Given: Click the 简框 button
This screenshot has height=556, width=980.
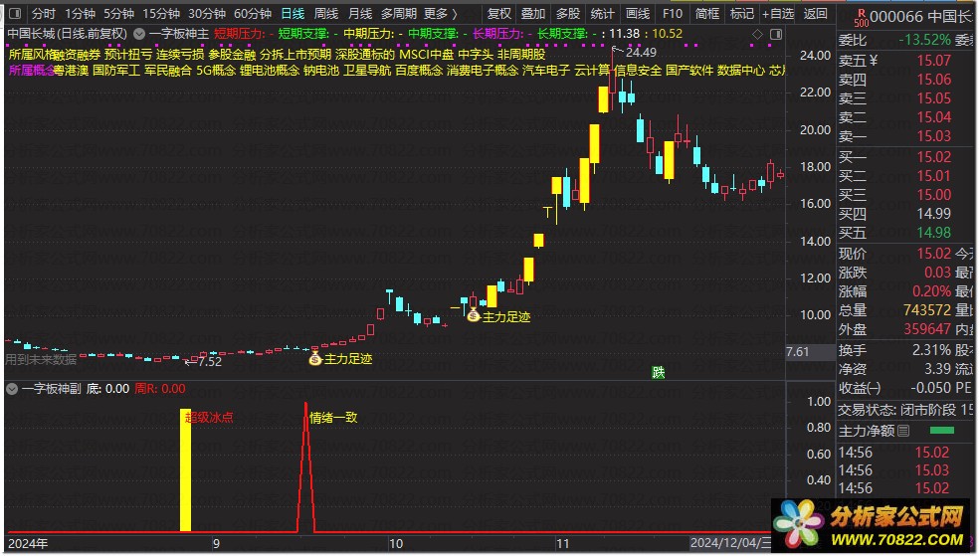Looking at the screenshot, I should [706, 13].
